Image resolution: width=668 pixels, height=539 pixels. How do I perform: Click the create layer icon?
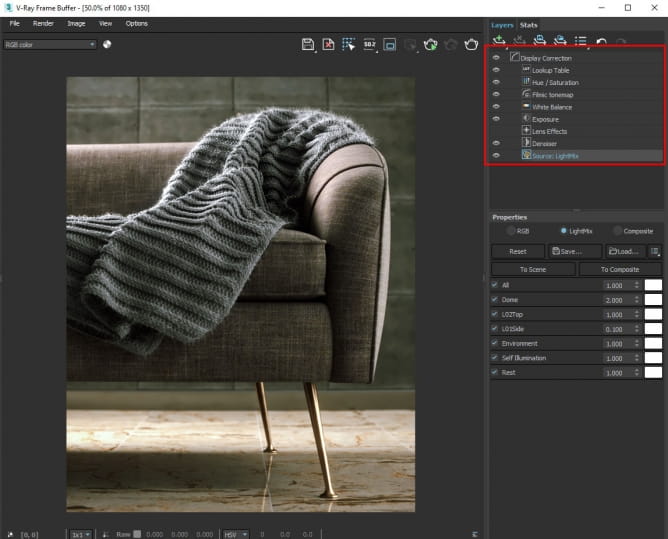[498, 42]
